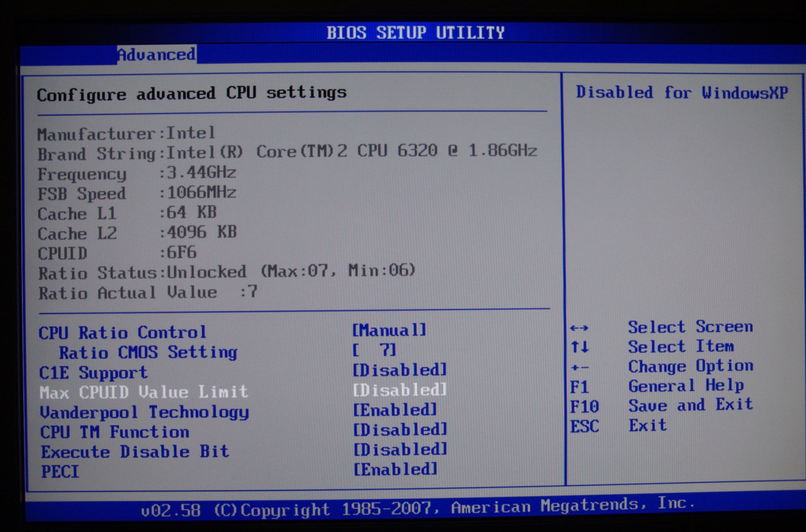This screenshot has width=806, height=532.
Task: Click the F1 General Help key hint
Action: tap(655, 386)
